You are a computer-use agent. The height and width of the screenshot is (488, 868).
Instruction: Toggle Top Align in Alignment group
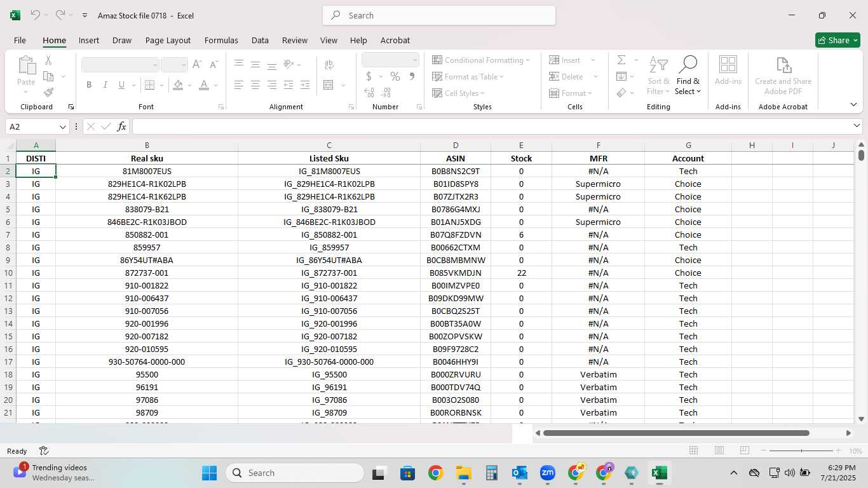[x=238, y=64]
